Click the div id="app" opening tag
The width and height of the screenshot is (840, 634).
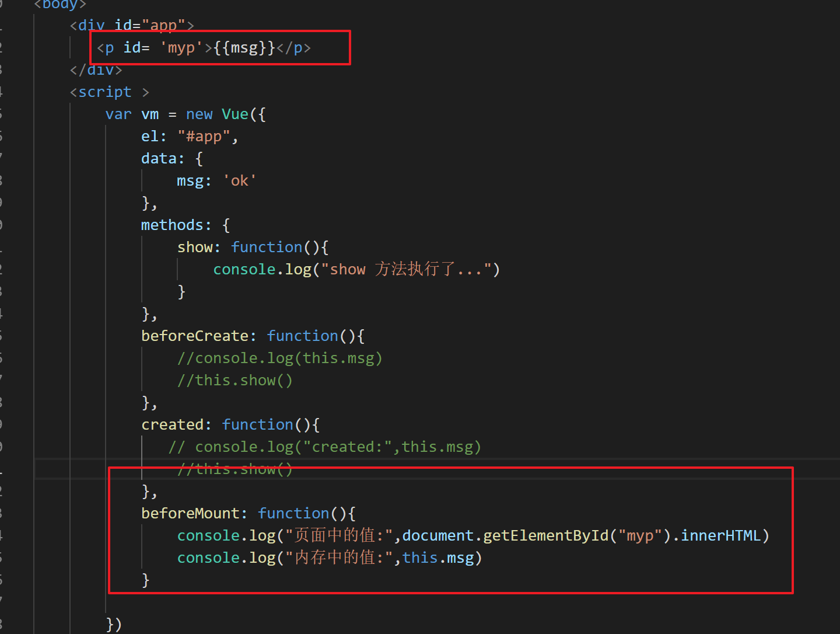[x=132, y=26]
